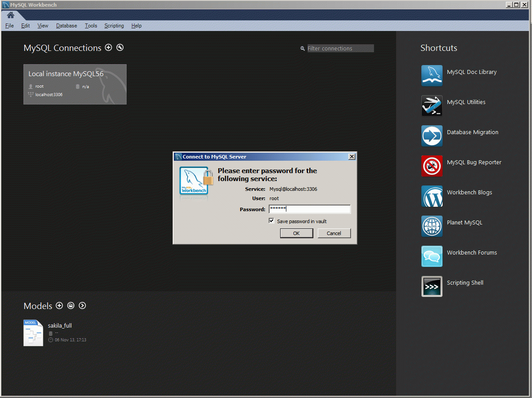This screenshot has width=532, height=398.
Task: Click the filter connections magnifier icon
Action: coord(303,49)
